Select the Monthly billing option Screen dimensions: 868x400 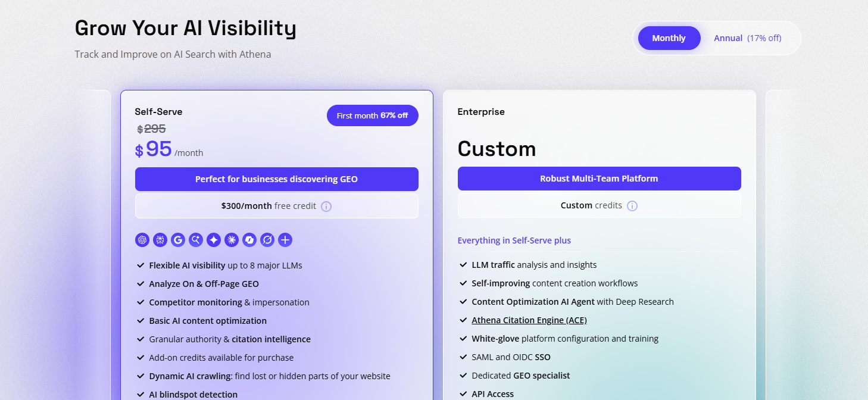coord(669,37)
